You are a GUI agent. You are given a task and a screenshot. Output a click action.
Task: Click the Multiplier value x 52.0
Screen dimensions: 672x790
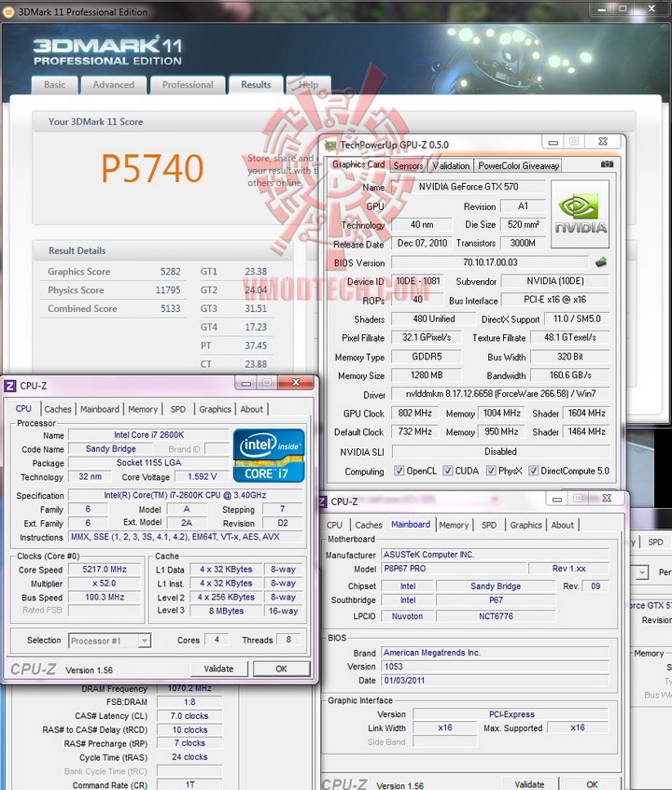coord(105,583)
